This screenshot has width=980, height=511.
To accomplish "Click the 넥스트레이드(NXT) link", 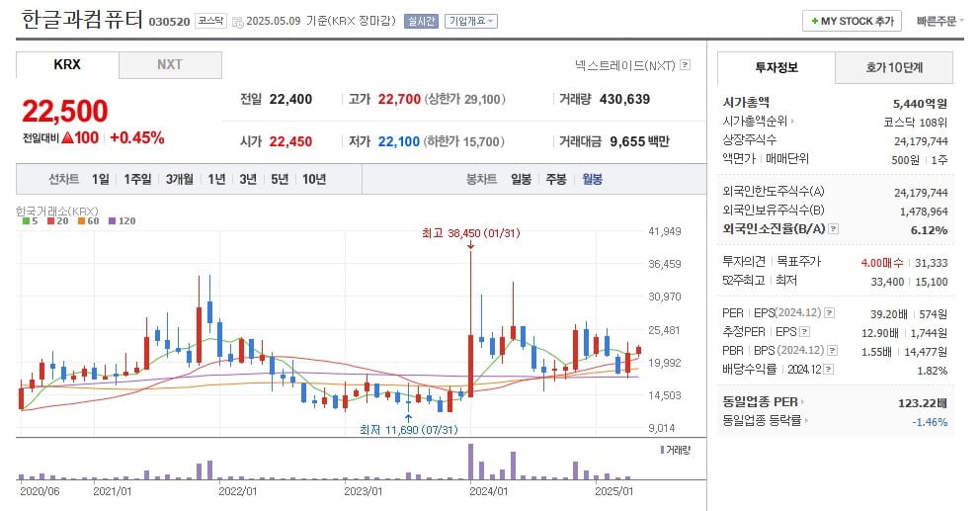I will (x=625, y=65).
